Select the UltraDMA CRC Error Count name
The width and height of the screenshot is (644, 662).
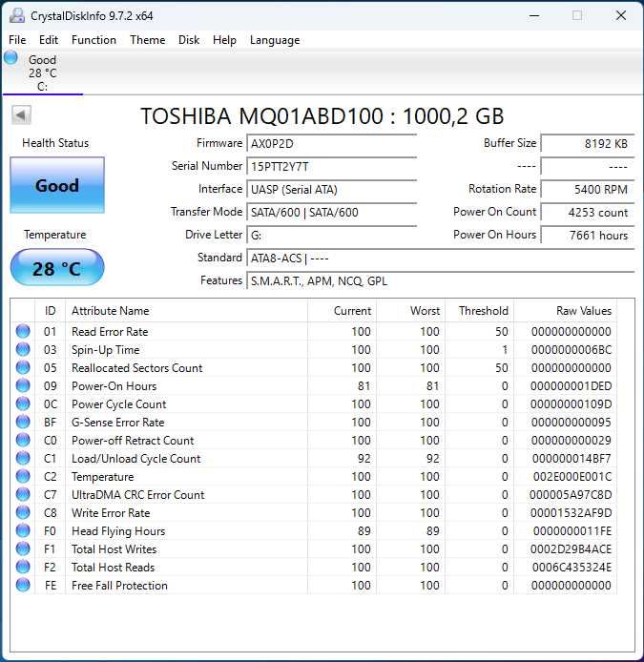click(x=137, y=495)
